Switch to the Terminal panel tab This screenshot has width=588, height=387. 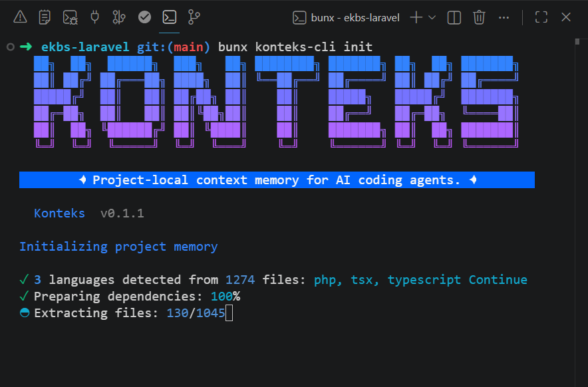tap(170, 17)
